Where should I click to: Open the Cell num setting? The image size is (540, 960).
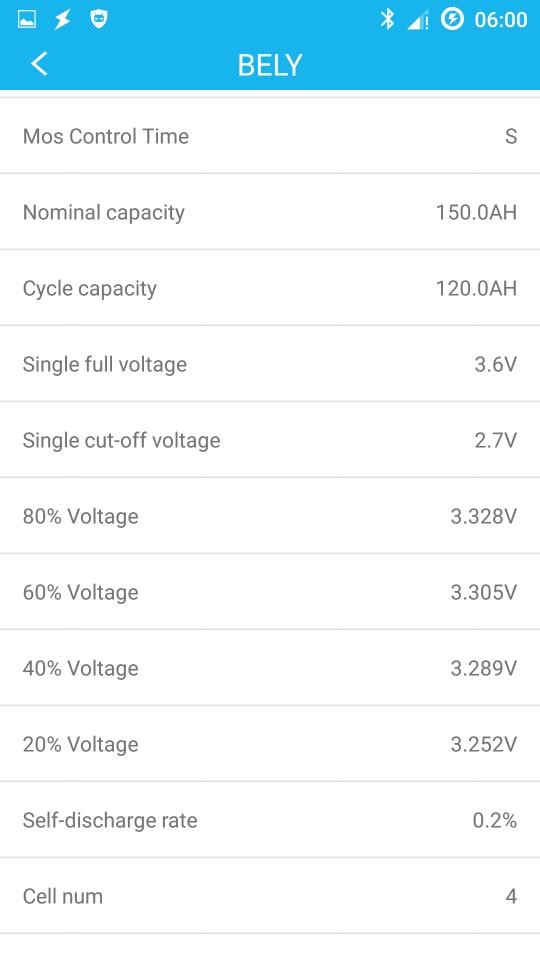click(x=270, y=895)
